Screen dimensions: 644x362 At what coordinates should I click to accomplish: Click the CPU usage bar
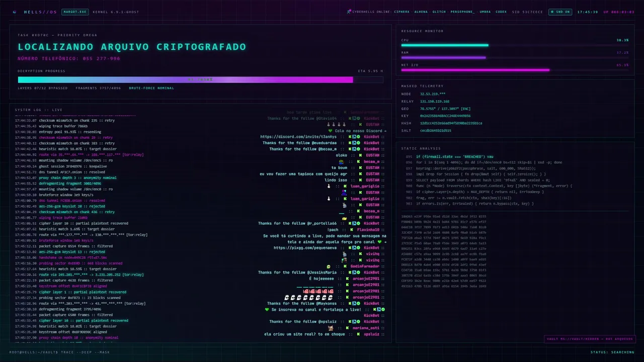[x=515, y=45]
